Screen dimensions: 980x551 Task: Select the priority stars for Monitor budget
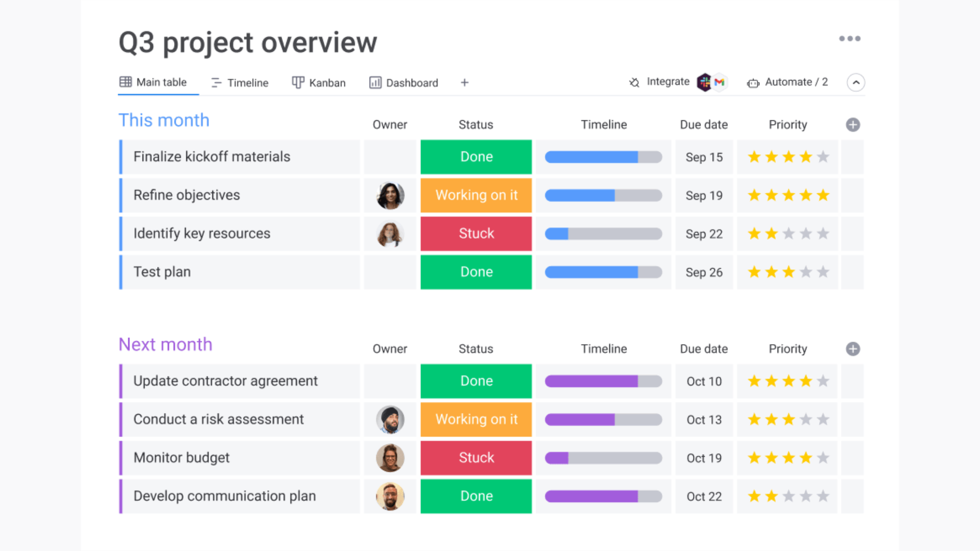point(788,458)
